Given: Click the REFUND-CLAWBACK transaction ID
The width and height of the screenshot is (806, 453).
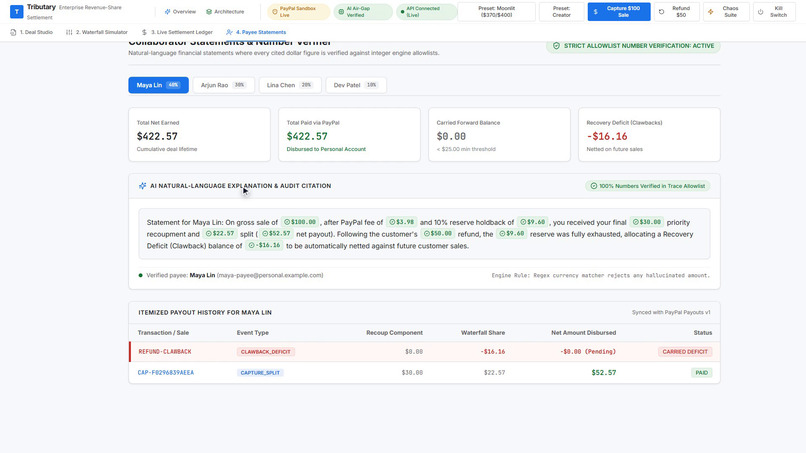Looking at the screenshot, I should tap(164, 352).
